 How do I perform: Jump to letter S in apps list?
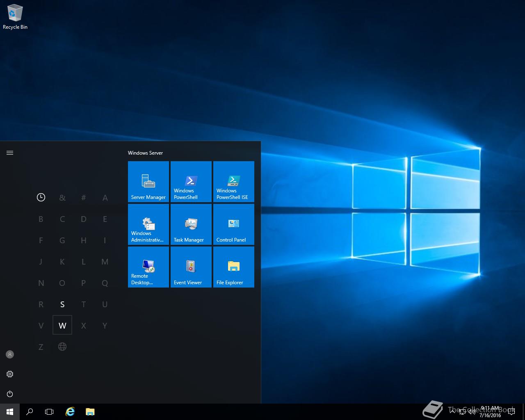[x=62, y=304]
